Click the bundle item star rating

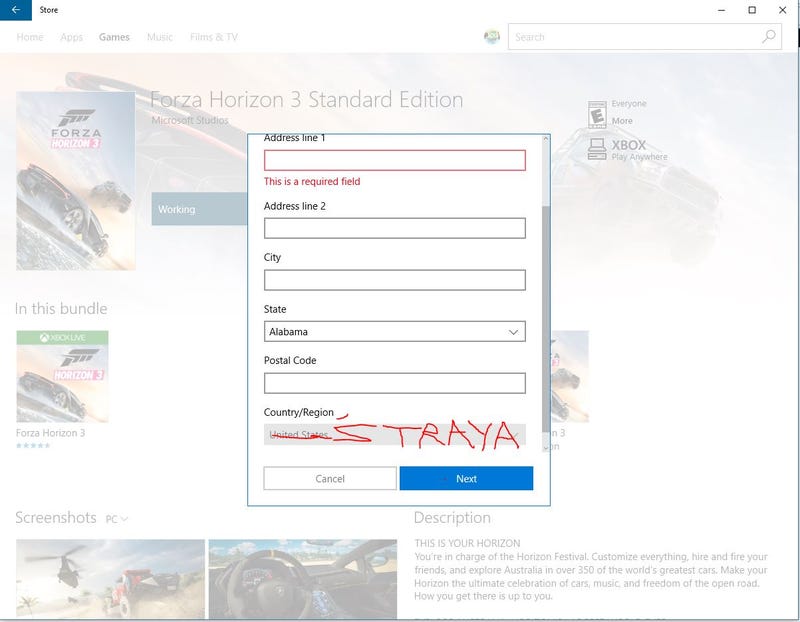coord(33,445)
